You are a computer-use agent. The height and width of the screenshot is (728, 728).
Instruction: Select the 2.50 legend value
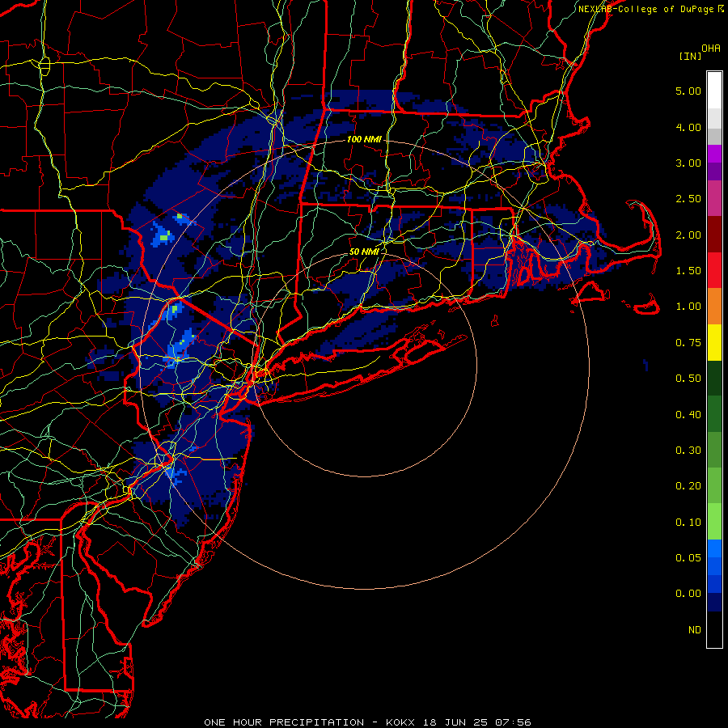(688, 199)
